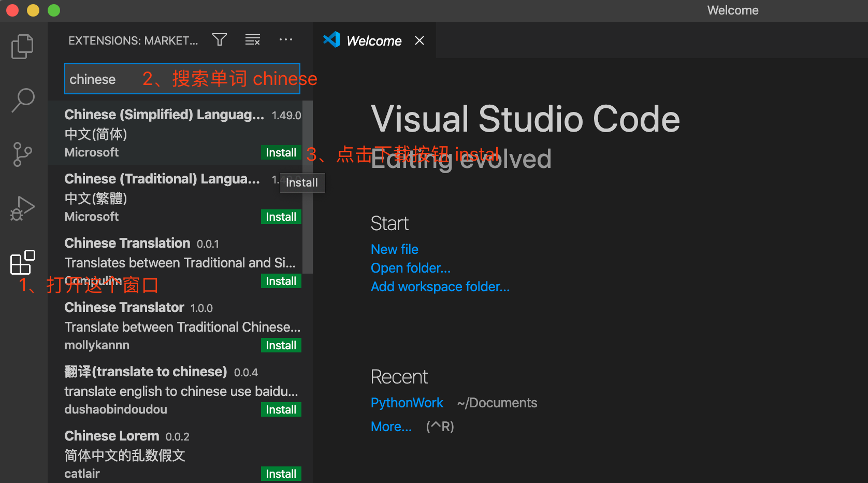Open the Run and Debug view
This screenshot has width=868, height=483.
(x=22, y=208)
